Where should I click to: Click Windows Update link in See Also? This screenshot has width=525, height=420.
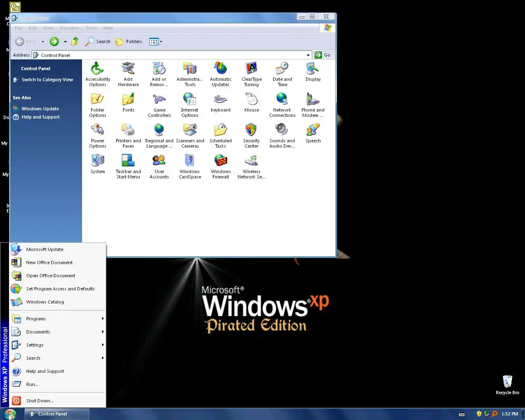point(40,109)
